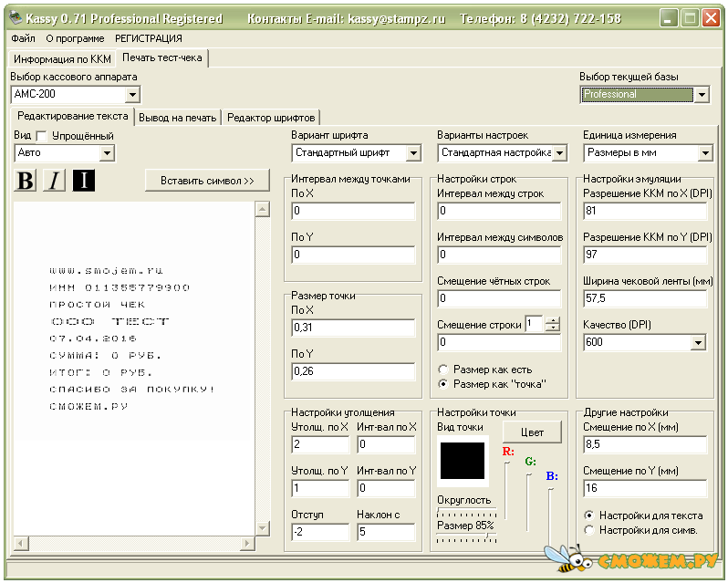The image size is (728, 583).
Task: Open the Авто view dropdown
Action: [x=108, y=152]
